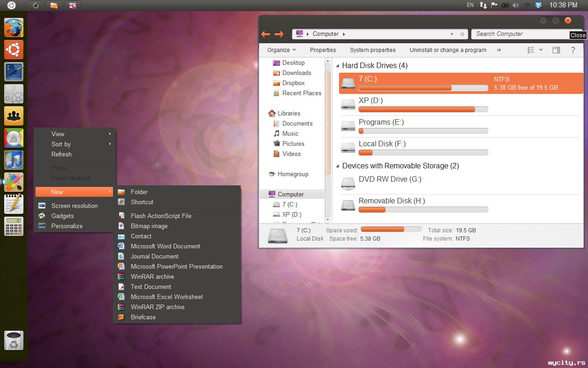588x368 pixels.
Task: Open the orange Ubuntu logo dock icon
Action: point(14,50)
